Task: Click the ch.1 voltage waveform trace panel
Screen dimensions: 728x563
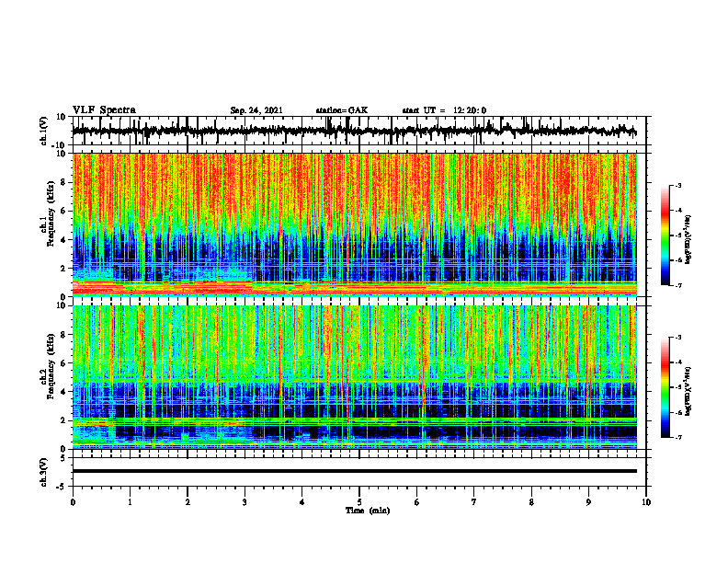Action: pyautogui.click(x=358, y=131)
